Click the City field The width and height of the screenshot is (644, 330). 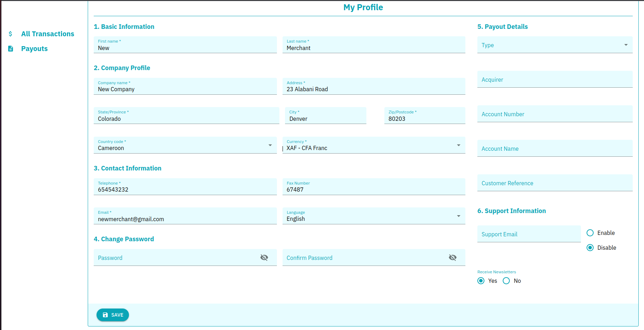(x=326, y=116)
